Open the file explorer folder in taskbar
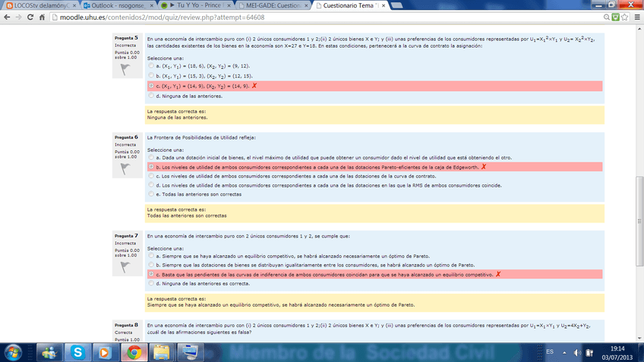The width and height of the screenshot is (644, 362). tap(162, 353)
